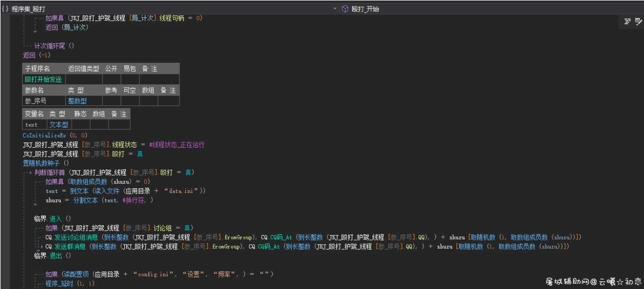
Task: Select the 文本型 type cell
Action: 59,125
